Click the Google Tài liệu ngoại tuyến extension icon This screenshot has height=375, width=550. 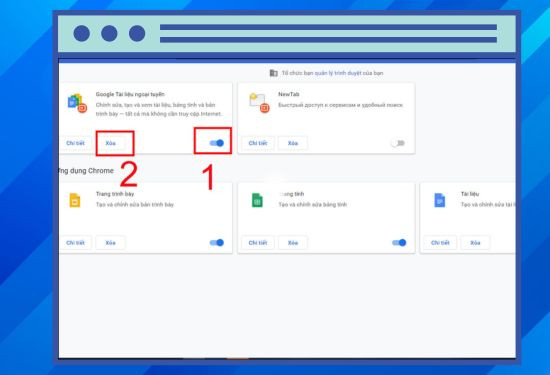coord(77,103)
